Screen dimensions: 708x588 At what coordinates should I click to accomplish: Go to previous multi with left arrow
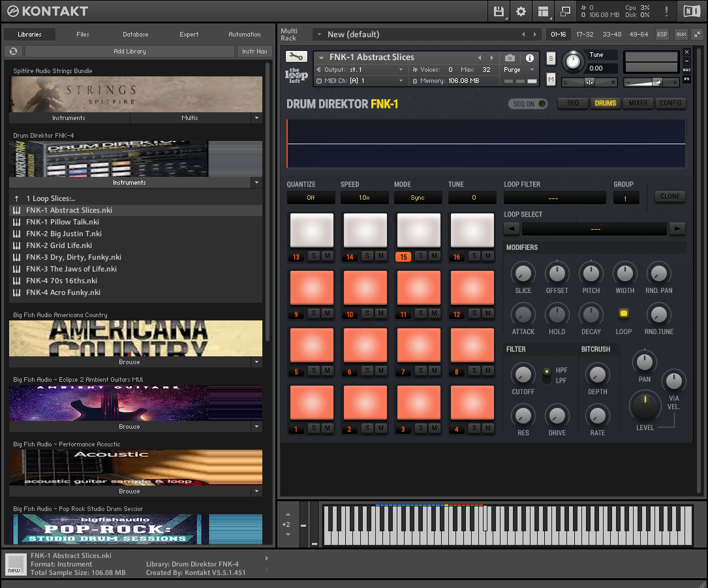pyautogui.click(x=523, y=35)
